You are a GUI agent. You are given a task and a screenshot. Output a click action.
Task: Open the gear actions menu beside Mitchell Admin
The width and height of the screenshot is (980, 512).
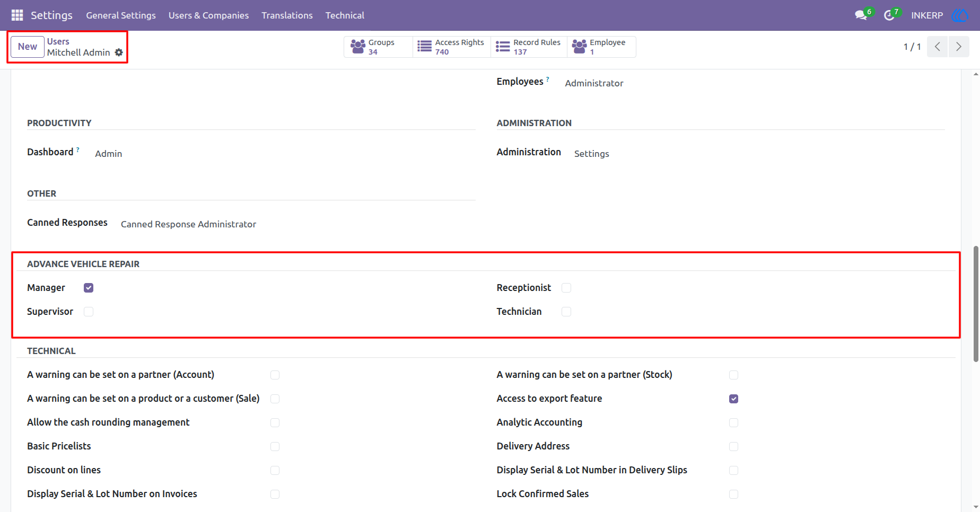point(119,52)
